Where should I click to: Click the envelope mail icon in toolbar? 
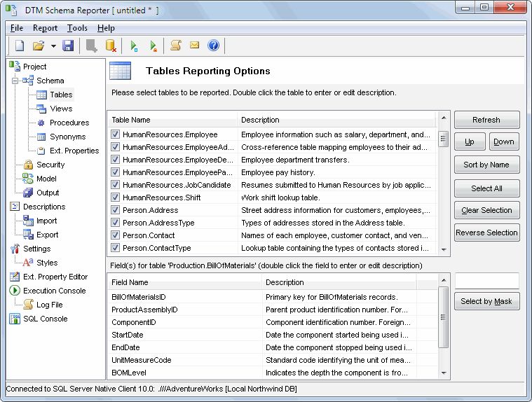195,46
